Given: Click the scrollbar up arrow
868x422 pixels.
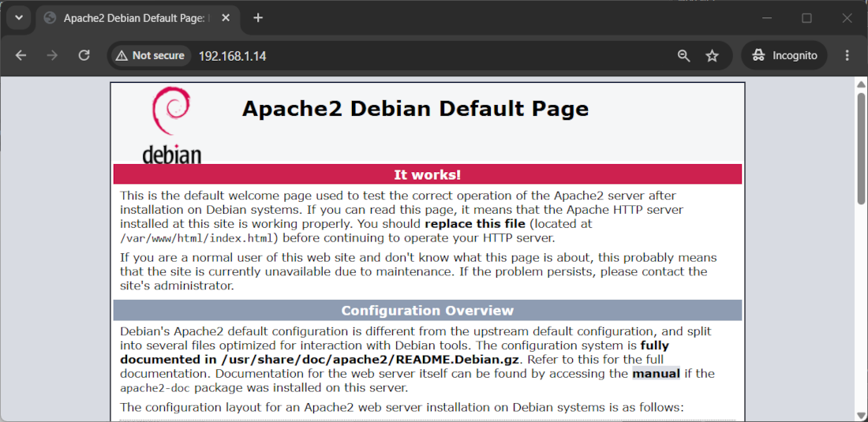Looking at the screenshot, I should tap(862, 84).
